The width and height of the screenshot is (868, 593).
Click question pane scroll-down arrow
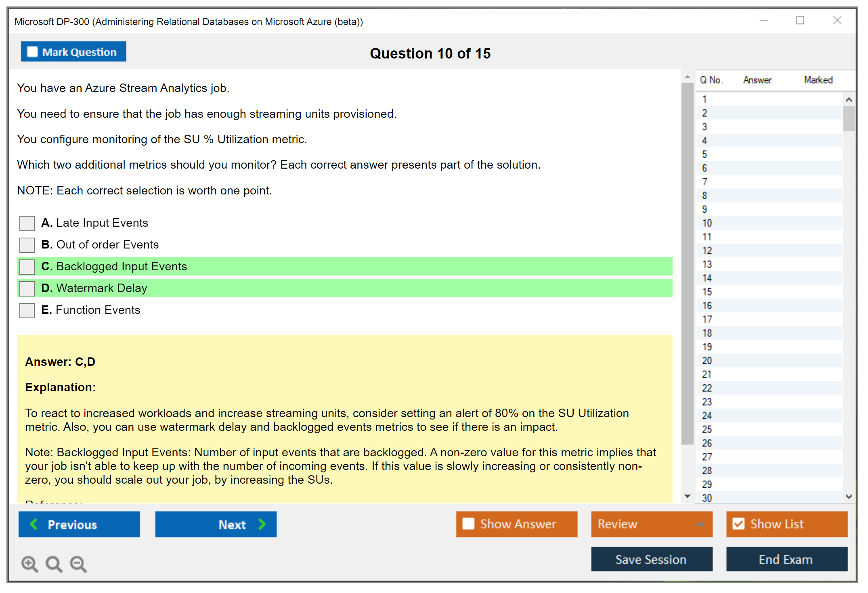(688, 496)
